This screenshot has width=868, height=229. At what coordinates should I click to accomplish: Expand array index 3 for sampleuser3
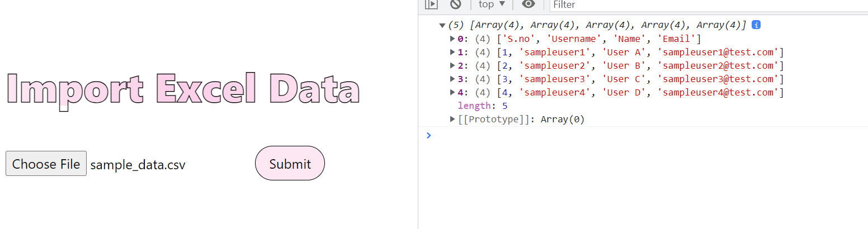click(x=452, y=79)
